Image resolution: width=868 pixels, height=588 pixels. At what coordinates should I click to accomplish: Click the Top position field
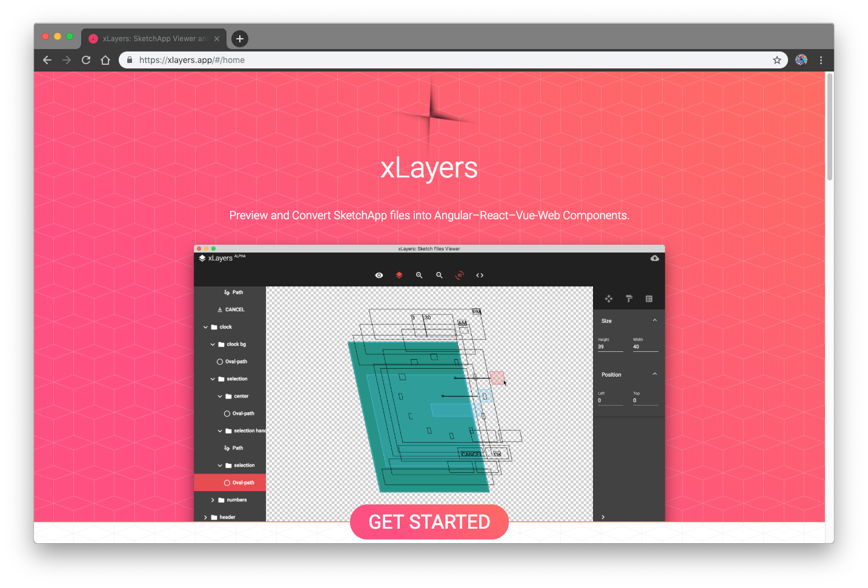(646, 400)
